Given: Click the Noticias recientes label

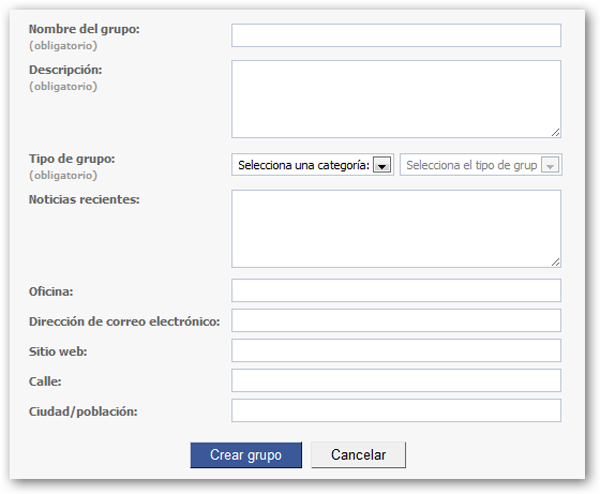Looking at the screenshot, I should [84, 199].
